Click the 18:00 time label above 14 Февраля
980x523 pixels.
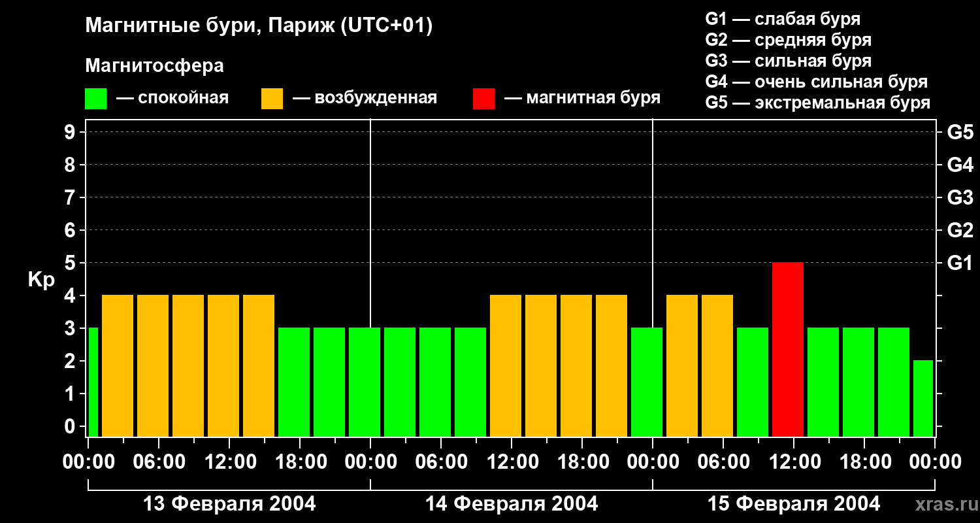click(x=582, y=462)
